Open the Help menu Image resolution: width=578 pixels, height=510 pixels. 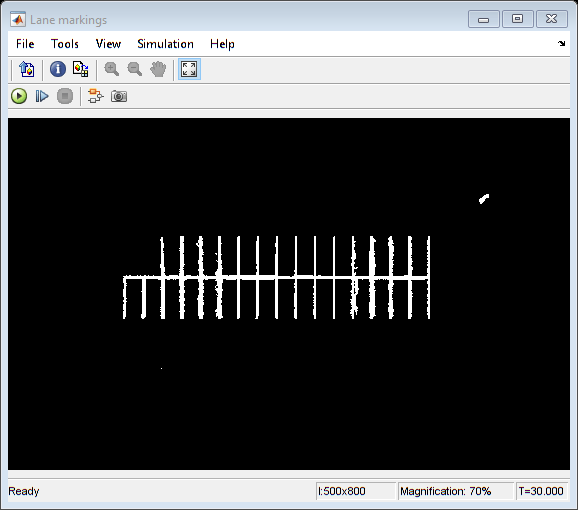coord(222,44)
